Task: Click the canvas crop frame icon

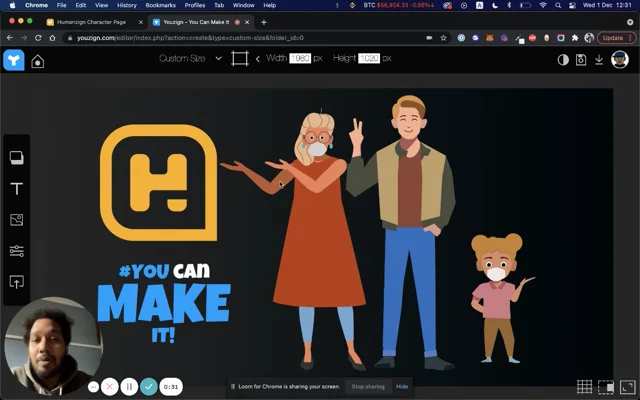Action: [x=240, y=58]
